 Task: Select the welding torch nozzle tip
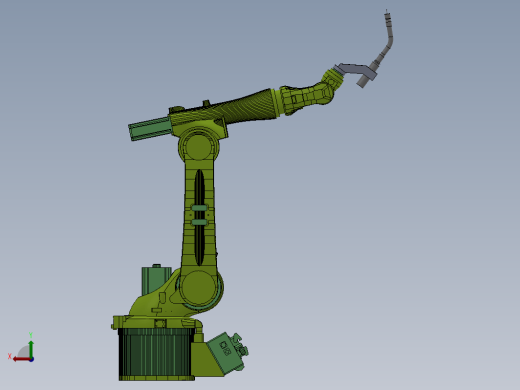387,17
